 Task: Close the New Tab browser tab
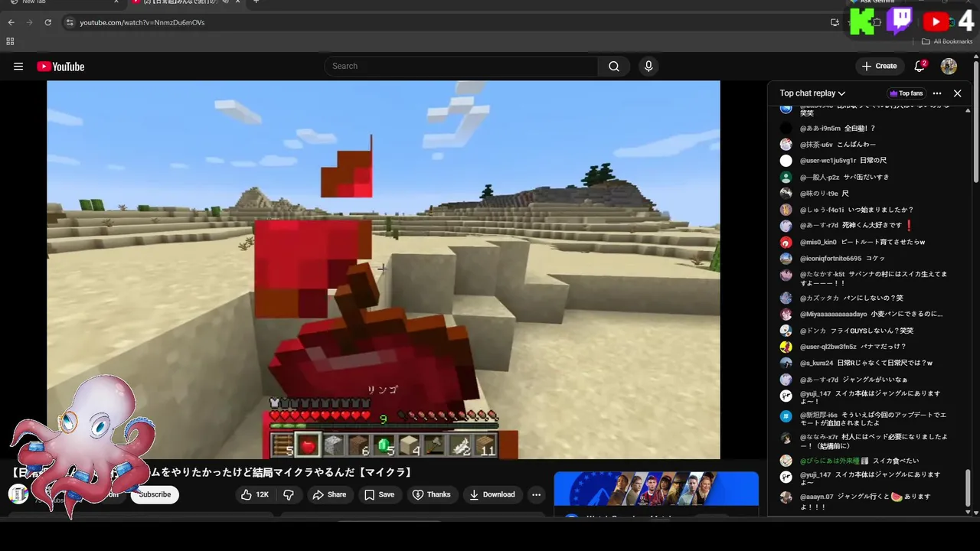[x=116, y=2]
